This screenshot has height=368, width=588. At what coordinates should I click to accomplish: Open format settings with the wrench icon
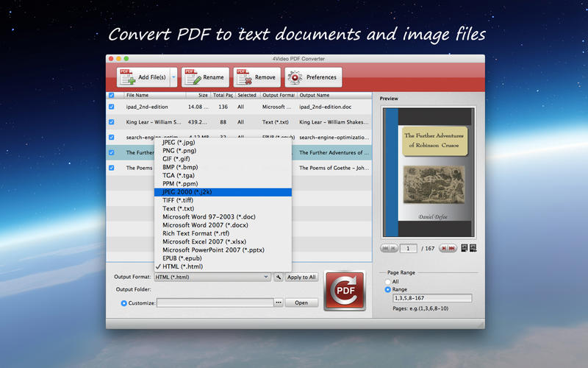(x=279, y=277)
